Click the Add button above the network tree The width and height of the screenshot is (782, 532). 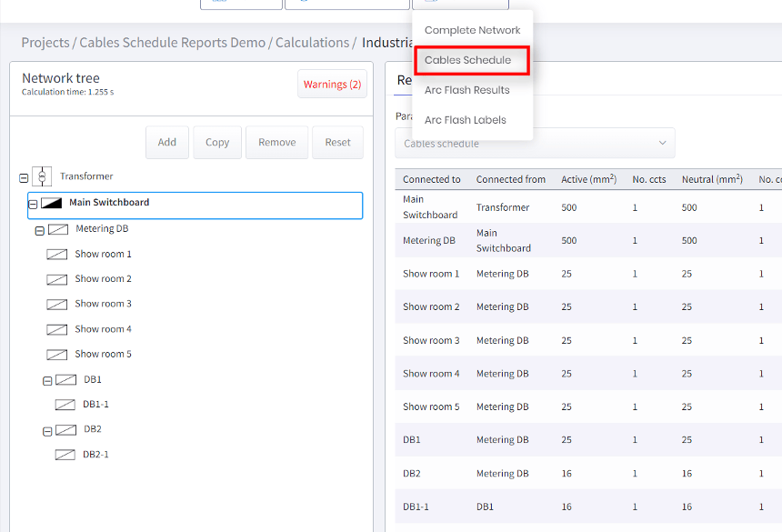coord(166,142)
